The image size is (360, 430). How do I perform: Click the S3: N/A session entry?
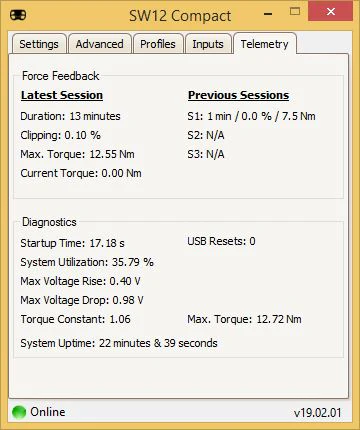click(206, 154)
